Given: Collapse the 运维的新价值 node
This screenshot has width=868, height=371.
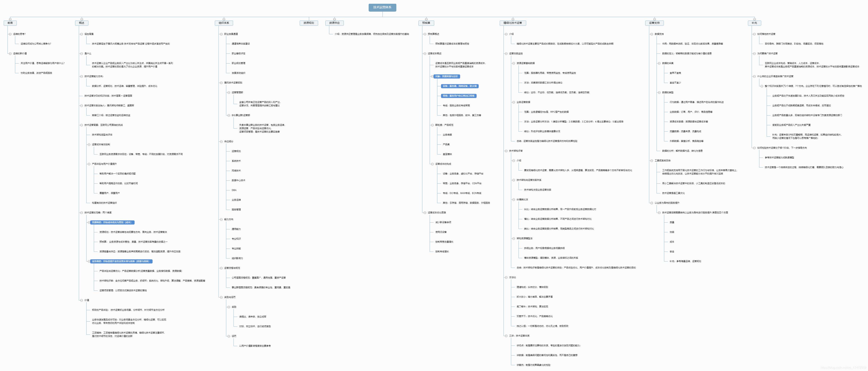Looking at the screenshot, I should 10,54.
